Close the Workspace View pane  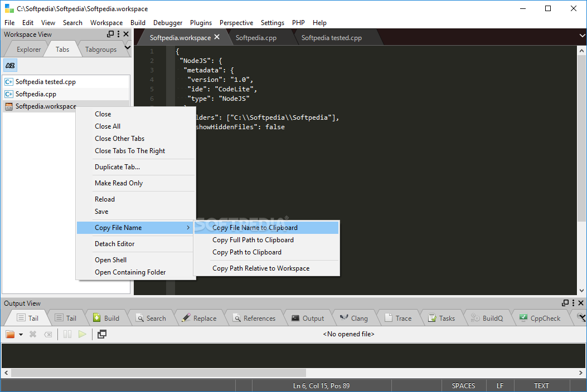point(126,34)
